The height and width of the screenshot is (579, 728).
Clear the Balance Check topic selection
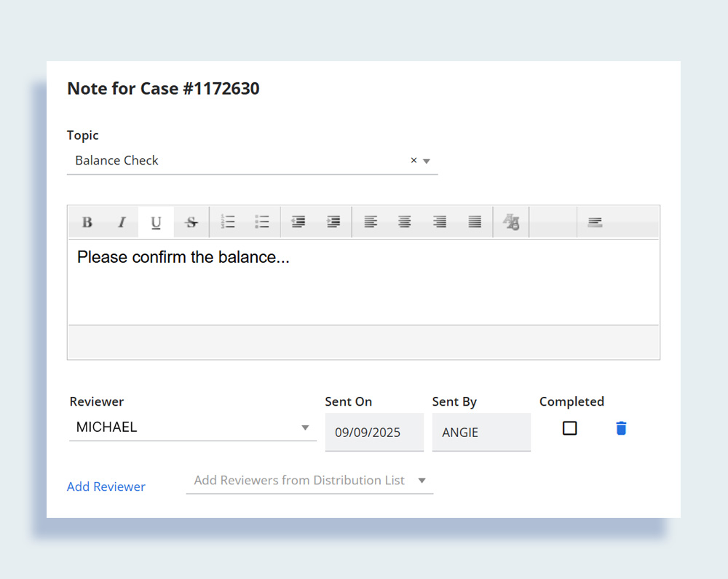point(414,160)
